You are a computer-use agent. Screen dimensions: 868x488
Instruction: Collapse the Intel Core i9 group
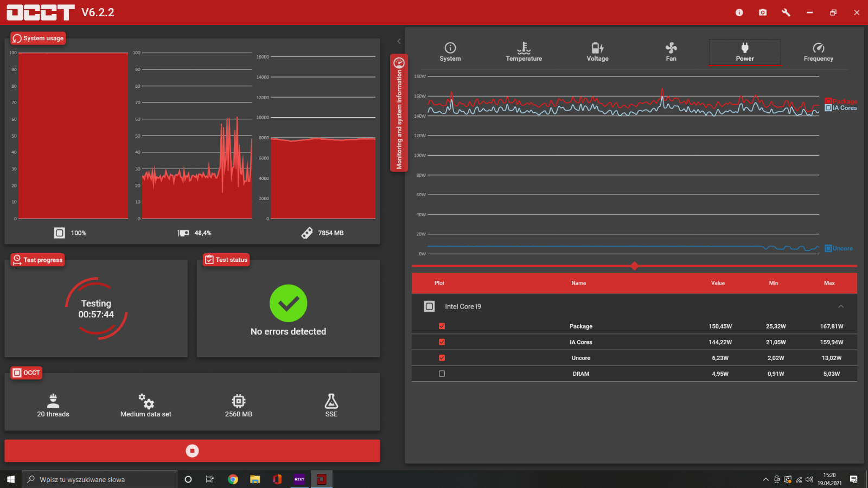pos(841,306)
